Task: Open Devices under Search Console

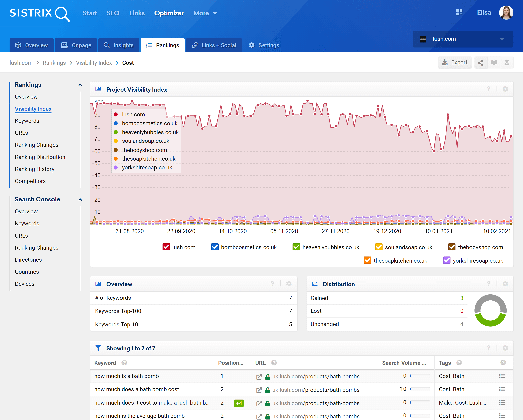Action: pos(25,284)
